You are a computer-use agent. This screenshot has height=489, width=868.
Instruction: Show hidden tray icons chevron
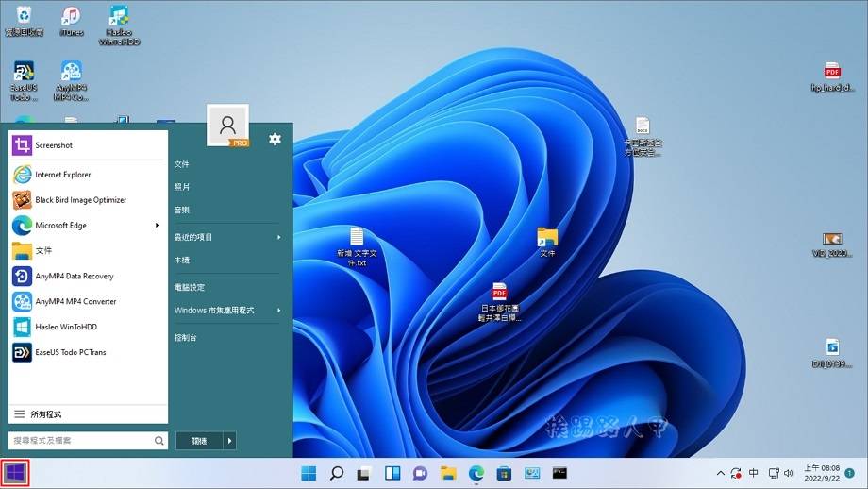tap(721, 473)
